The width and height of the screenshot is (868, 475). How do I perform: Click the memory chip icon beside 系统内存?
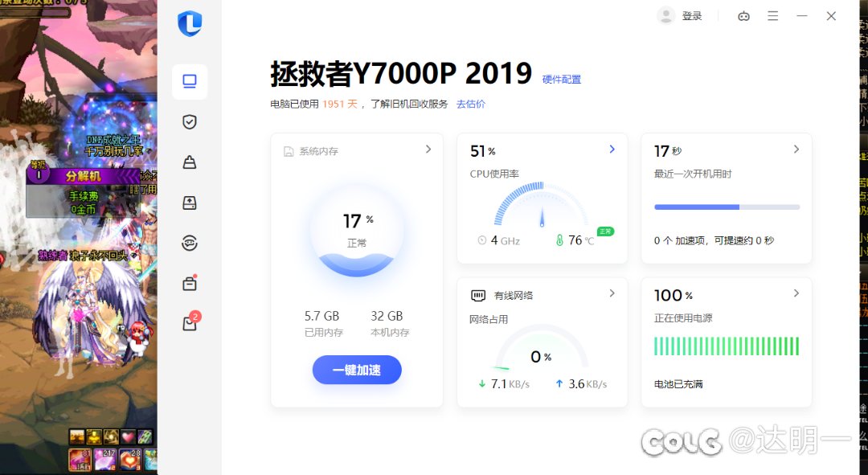[289, 151]
